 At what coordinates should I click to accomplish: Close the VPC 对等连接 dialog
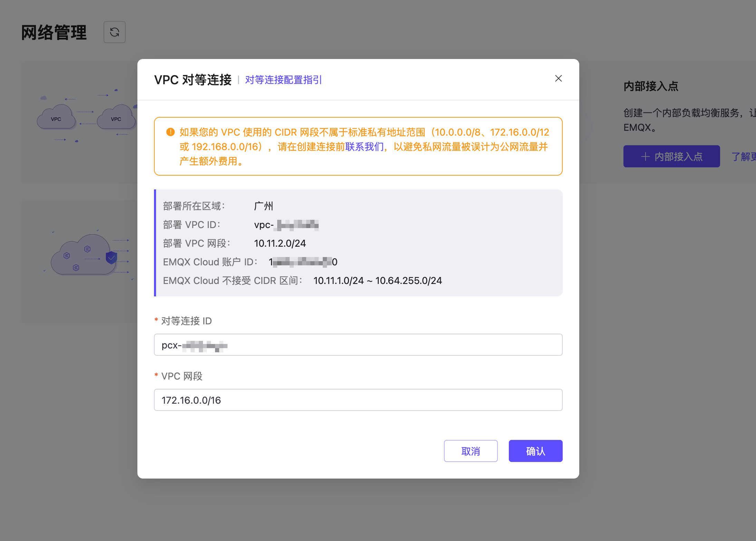click(x=558, y=79)
